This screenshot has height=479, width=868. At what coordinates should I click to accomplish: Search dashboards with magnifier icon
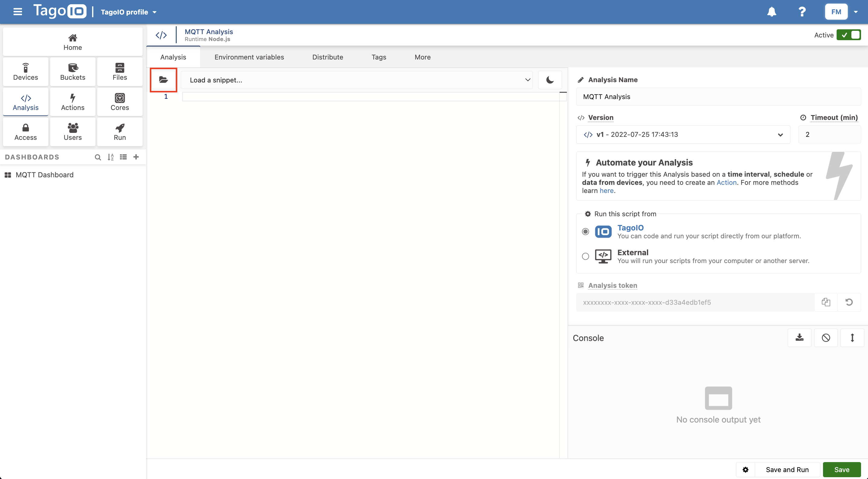click(98, 157)
